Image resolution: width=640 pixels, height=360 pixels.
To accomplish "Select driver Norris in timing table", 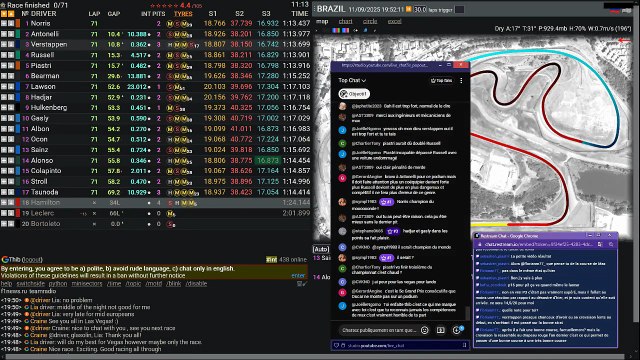I will 40,24.
